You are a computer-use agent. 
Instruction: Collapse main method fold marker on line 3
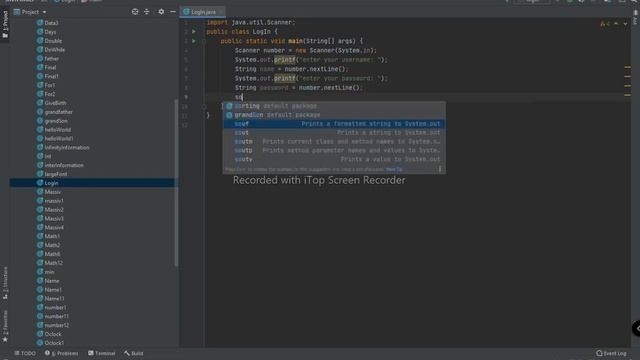tap(203, 41)
